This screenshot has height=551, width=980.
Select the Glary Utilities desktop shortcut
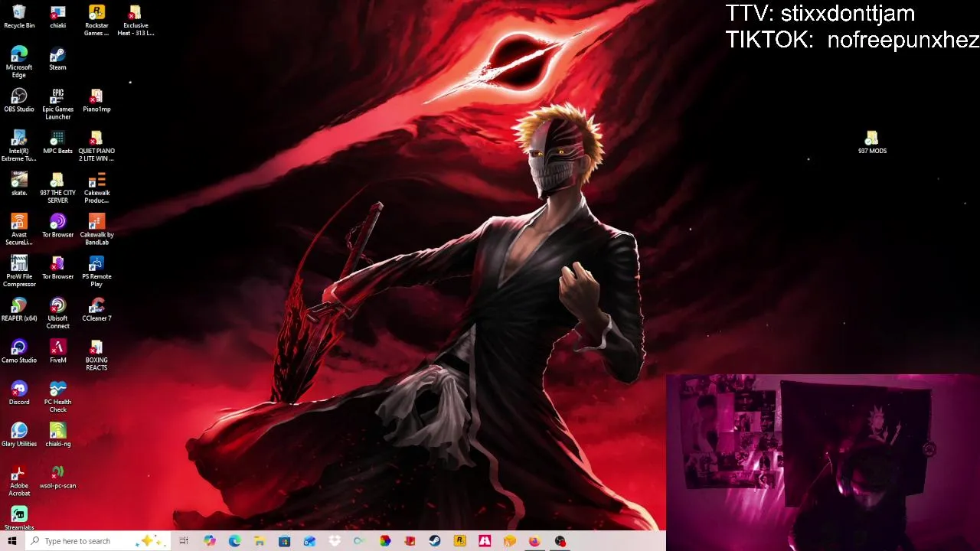click(19, 435)
